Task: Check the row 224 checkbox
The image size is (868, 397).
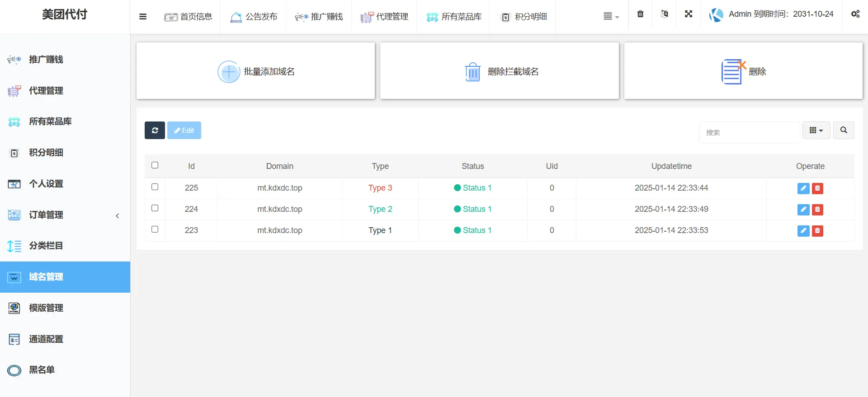Action: 155,208
